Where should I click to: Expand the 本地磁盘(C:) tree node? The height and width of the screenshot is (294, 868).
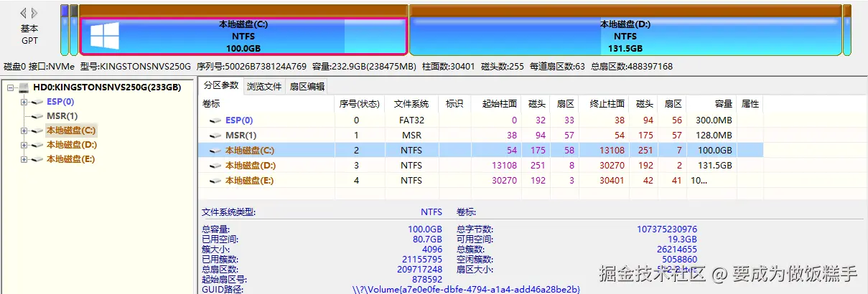pos(24,131)
